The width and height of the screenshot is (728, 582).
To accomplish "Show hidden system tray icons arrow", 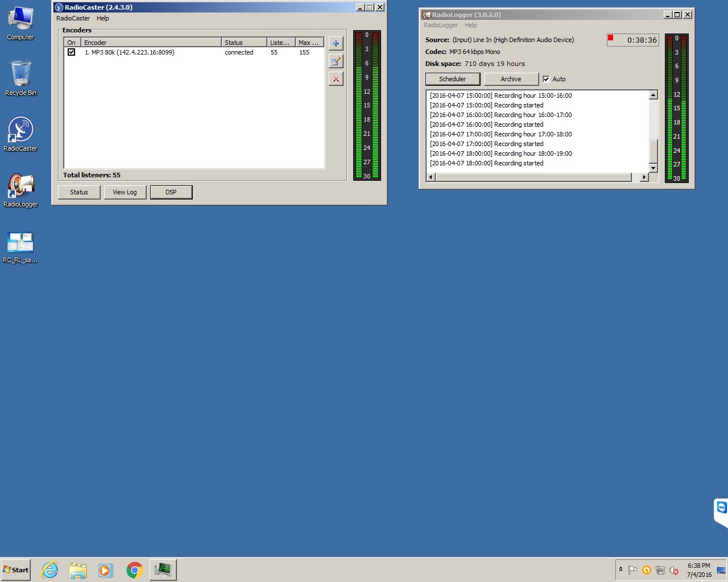I will tap(621, 569).
